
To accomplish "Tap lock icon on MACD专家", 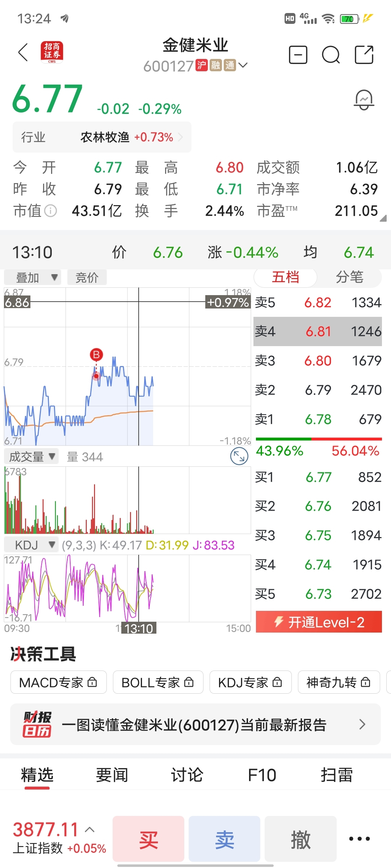I will [x=92, y=682].
